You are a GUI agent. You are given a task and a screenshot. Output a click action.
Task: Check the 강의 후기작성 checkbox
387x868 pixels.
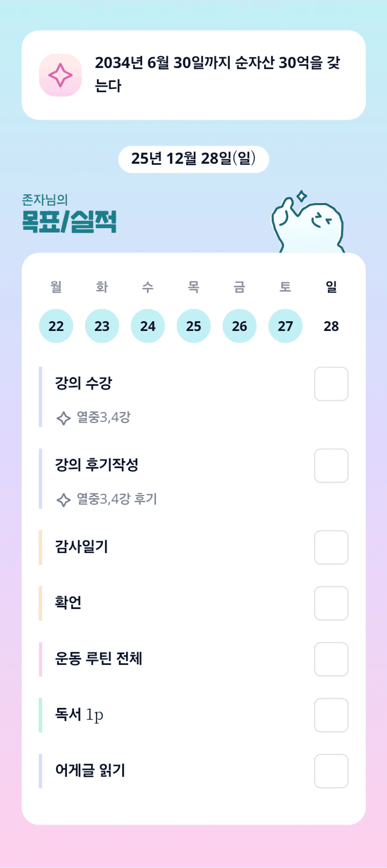pos(331,466)
